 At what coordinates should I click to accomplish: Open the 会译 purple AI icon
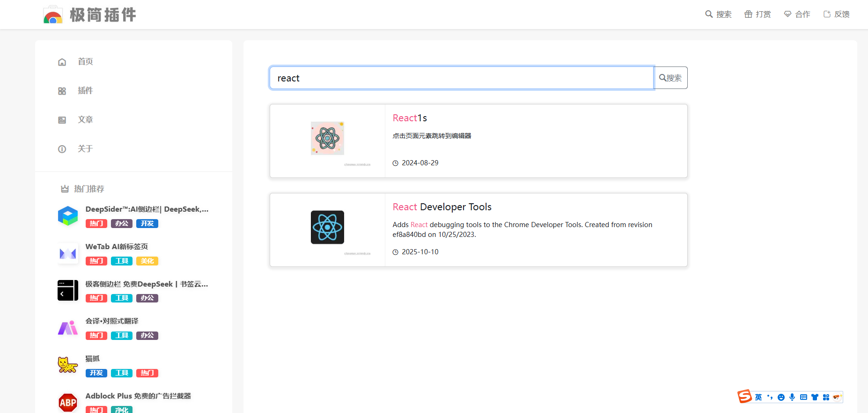[68, 328]
